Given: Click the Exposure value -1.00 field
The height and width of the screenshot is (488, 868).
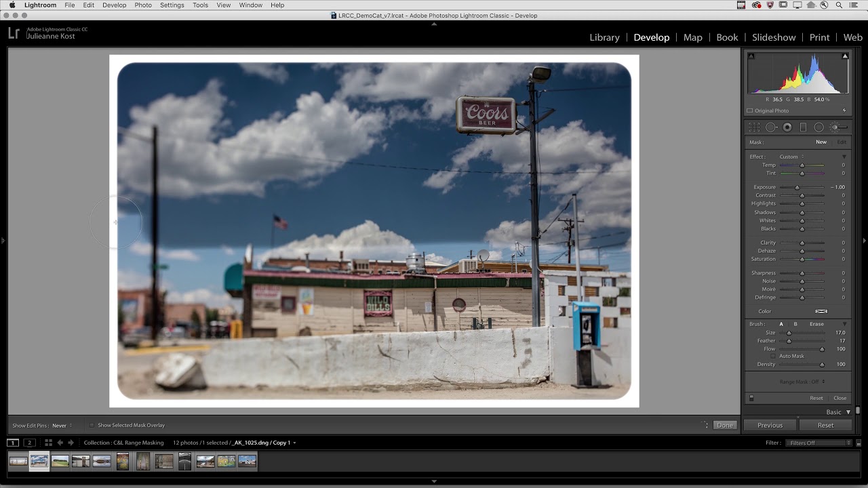Looking at the screenshot, I should coord(838,187).
